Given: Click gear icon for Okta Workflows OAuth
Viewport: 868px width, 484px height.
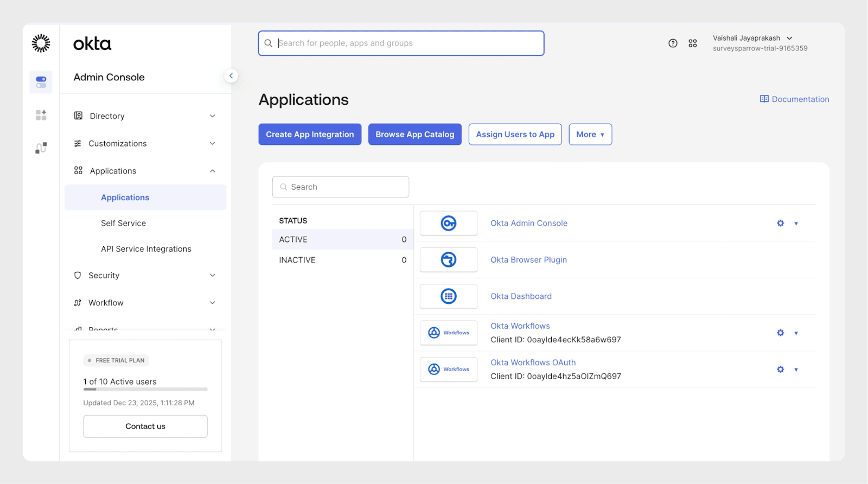Looking at the screenshot, I should click(x=780, y=370).
